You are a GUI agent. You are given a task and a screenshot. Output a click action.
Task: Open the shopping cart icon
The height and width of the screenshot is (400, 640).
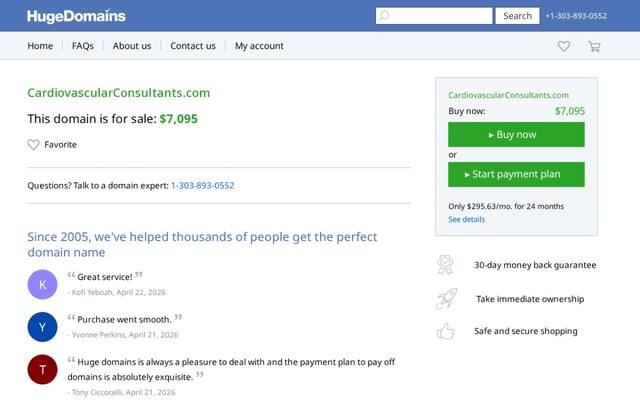pyautogui.click(x=594, y=46)
